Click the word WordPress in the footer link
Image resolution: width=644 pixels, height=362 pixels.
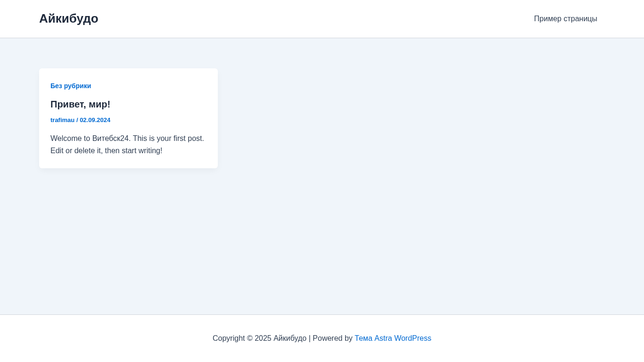point(413,338)
